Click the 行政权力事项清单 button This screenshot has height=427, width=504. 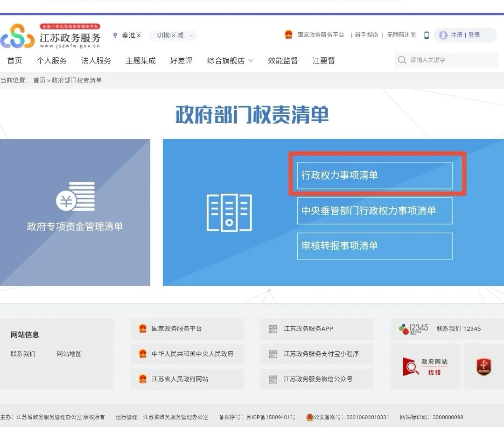(x=375, y=175)
